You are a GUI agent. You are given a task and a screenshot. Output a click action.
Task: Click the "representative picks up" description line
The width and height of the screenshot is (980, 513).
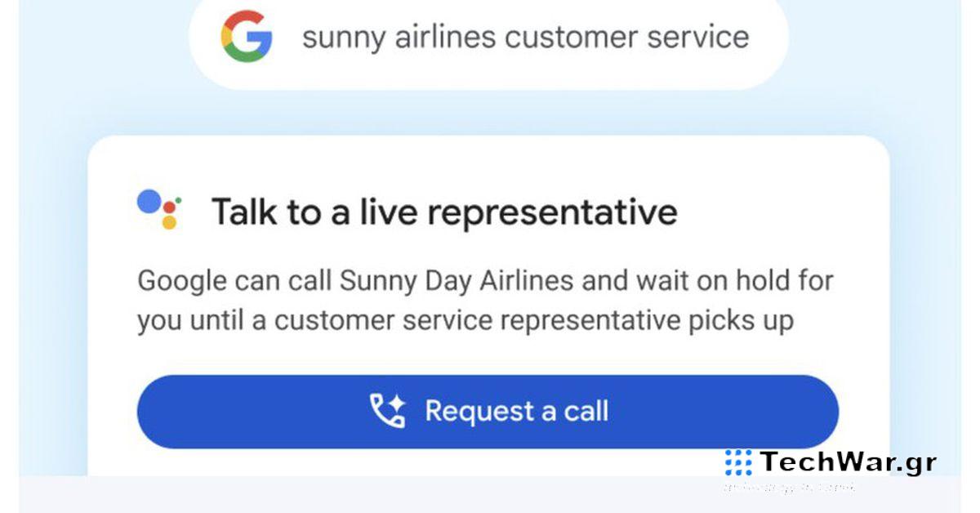point(465,321)
